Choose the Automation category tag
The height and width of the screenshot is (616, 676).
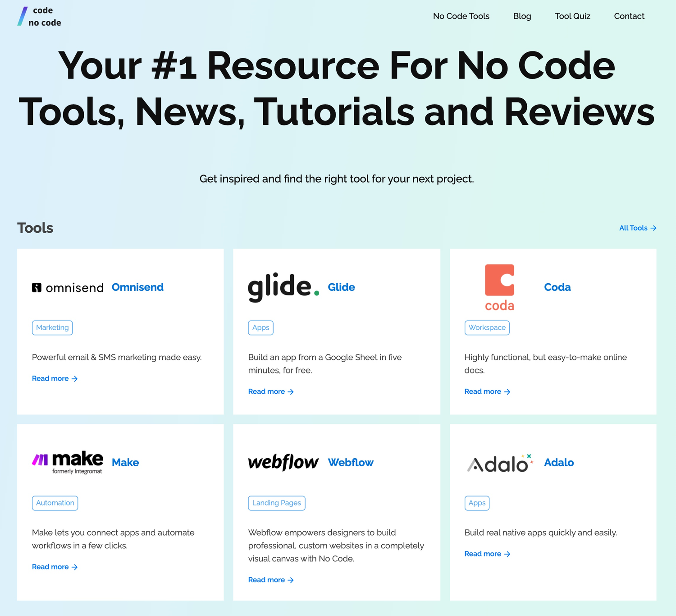click(x=55, y=503)
